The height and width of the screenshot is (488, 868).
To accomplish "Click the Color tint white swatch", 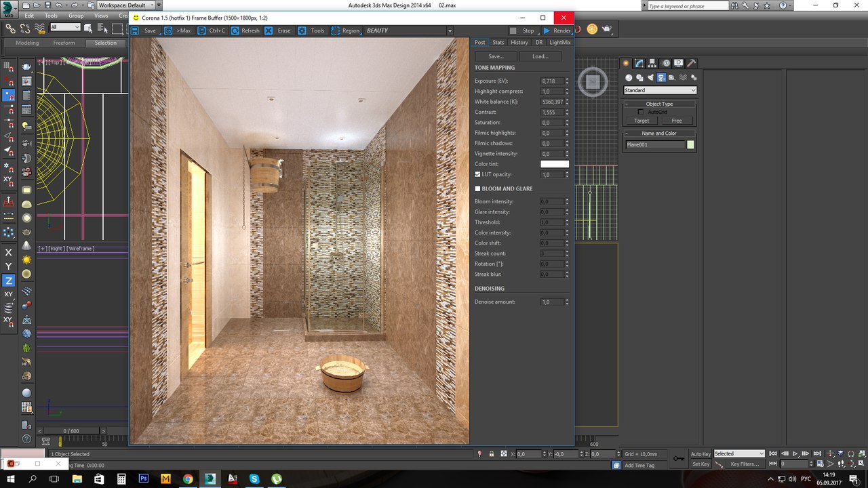I will [554, 164].
